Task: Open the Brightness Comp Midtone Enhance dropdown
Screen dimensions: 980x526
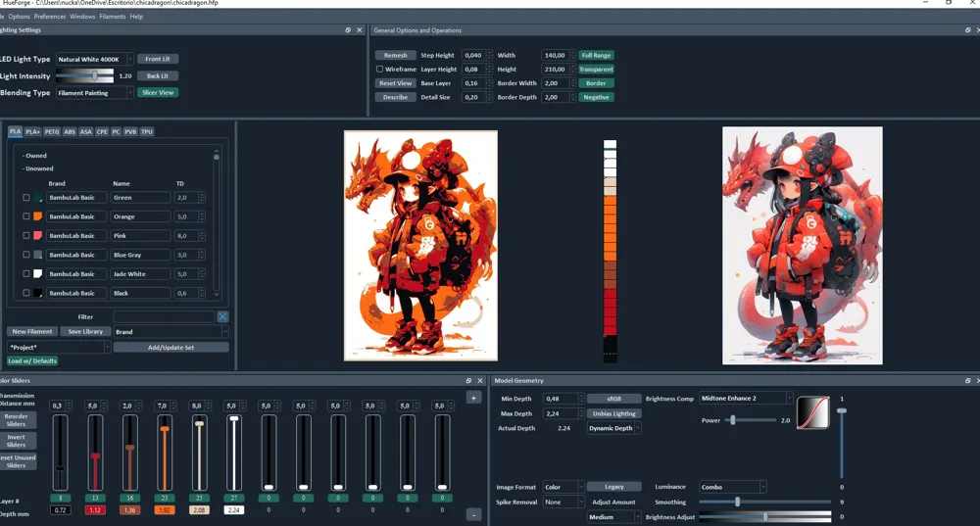Action: point(746,398)
